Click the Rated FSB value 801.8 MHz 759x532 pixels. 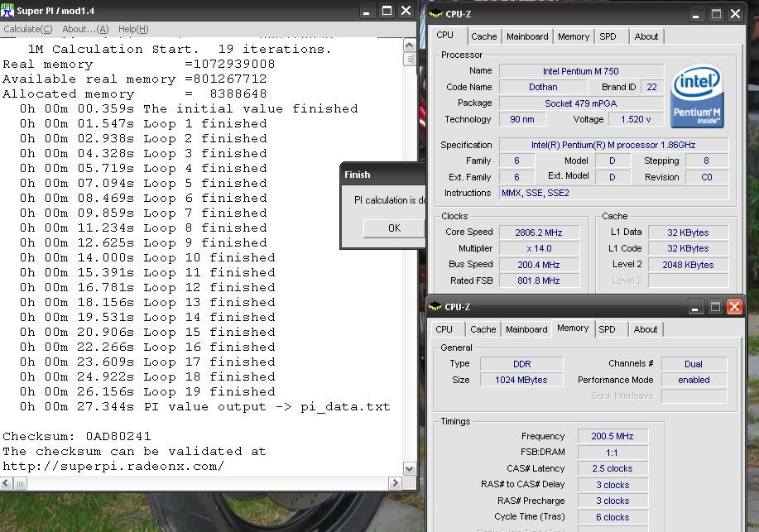tap(539, 280)
